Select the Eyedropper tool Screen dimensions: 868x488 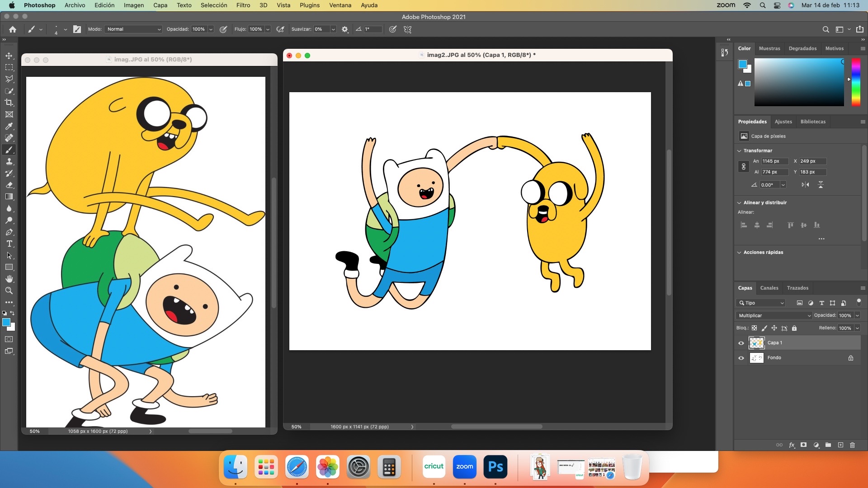point(9,126)
